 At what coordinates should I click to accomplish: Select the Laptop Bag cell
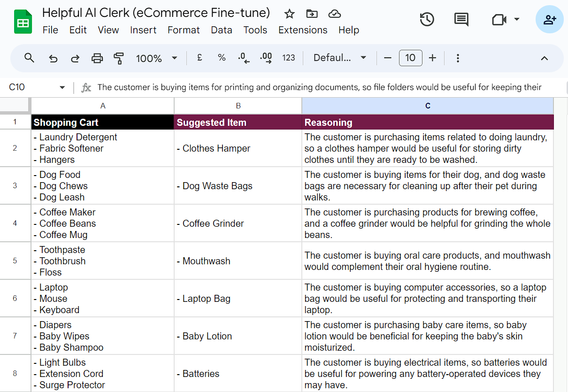click(x=238, y=298)
